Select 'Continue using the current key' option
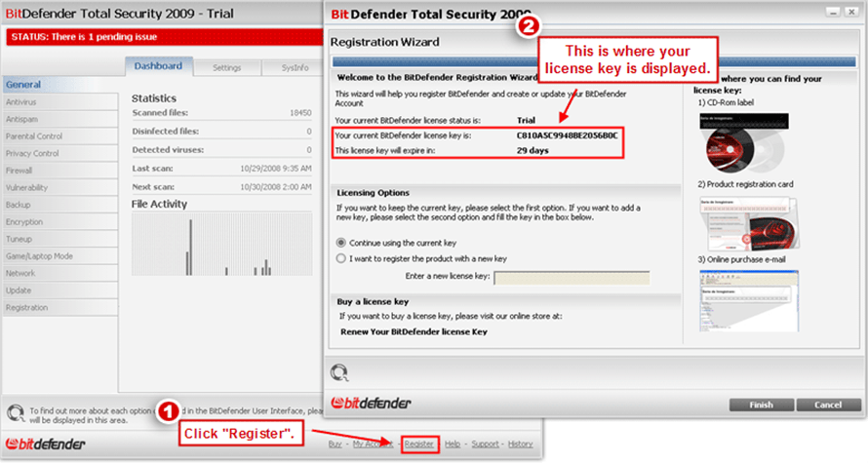Screen dimensions: 868x463 [x=341, y=243]
